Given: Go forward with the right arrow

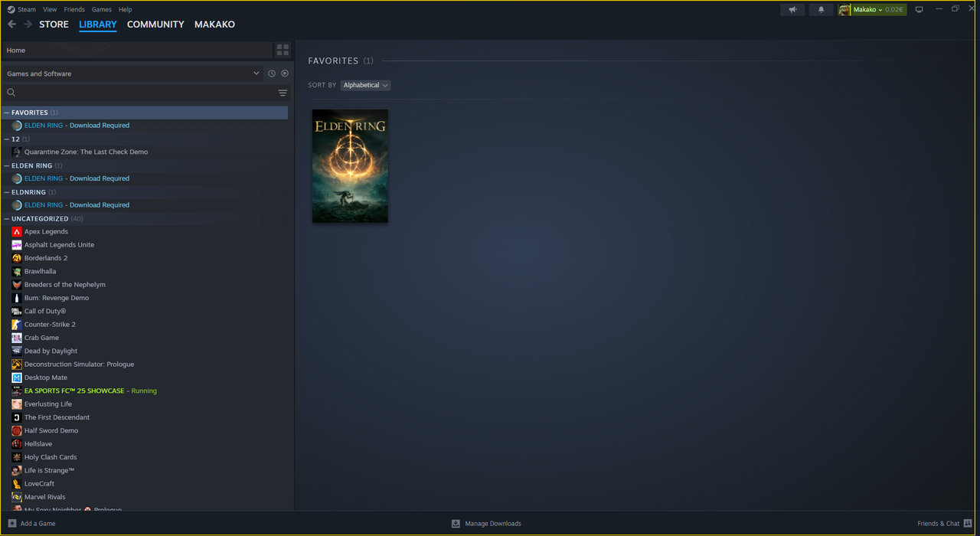Looking at the screenshot, I should point(28,25).
